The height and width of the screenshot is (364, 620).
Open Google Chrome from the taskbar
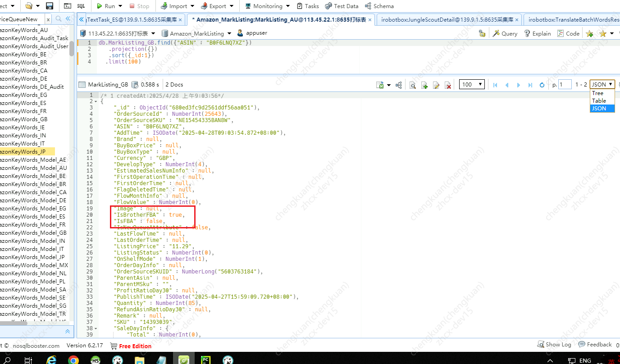[x=73, y=360]
